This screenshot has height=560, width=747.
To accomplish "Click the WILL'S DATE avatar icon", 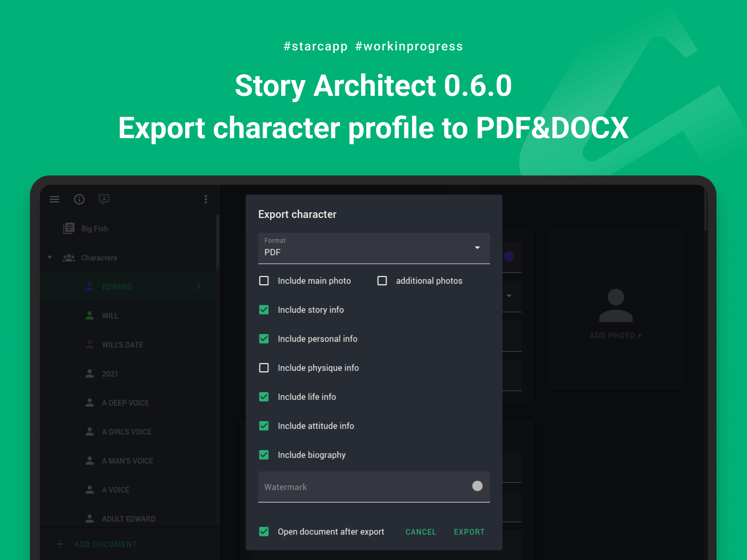I will 90,345.
